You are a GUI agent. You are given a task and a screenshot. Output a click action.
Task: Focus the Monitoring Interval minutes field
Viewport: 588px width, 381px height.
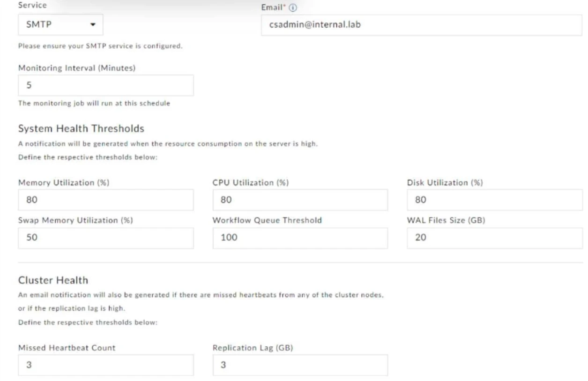[x=105, y=86]
